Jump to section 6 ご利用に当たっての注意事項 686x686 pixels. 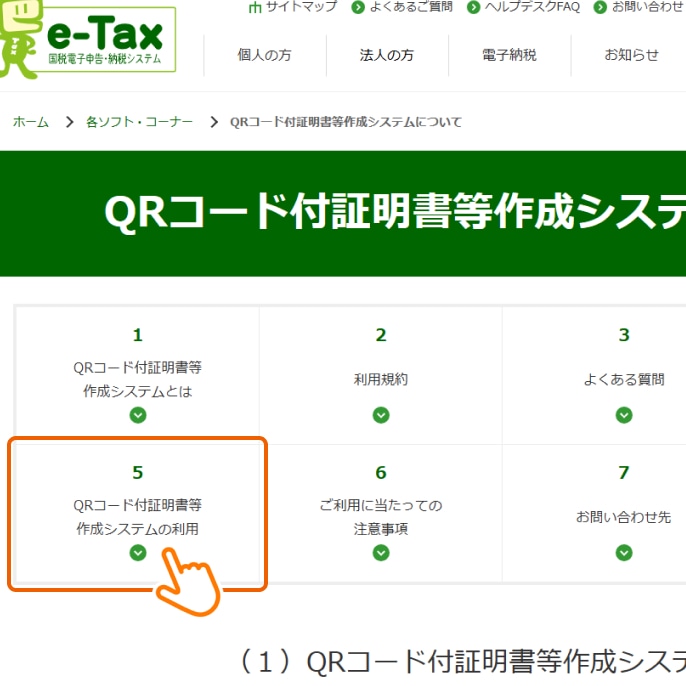381,513
